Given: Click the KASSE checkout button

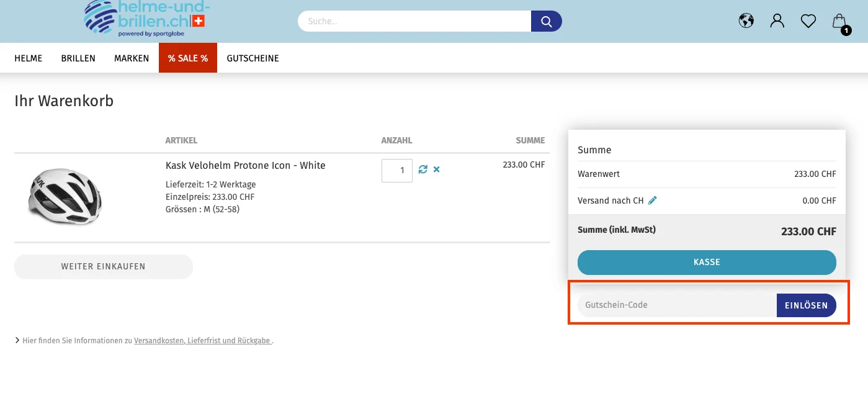Looking at the screenshot, I should [x=707, y=263].
